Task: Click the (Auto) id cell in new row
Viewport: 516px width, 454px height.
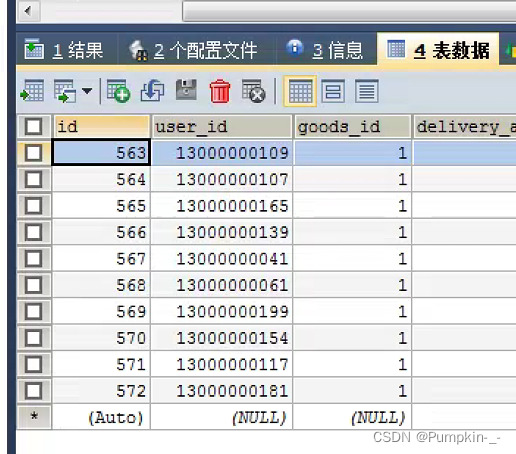Action: (101, 417)
